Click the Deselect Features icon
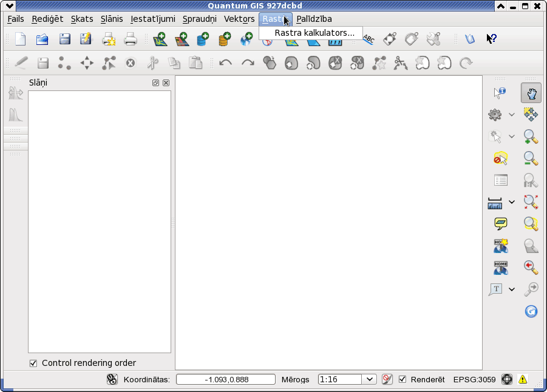This screenshot has width=547, height=392. pyautogui.click(x=501, y=158)
